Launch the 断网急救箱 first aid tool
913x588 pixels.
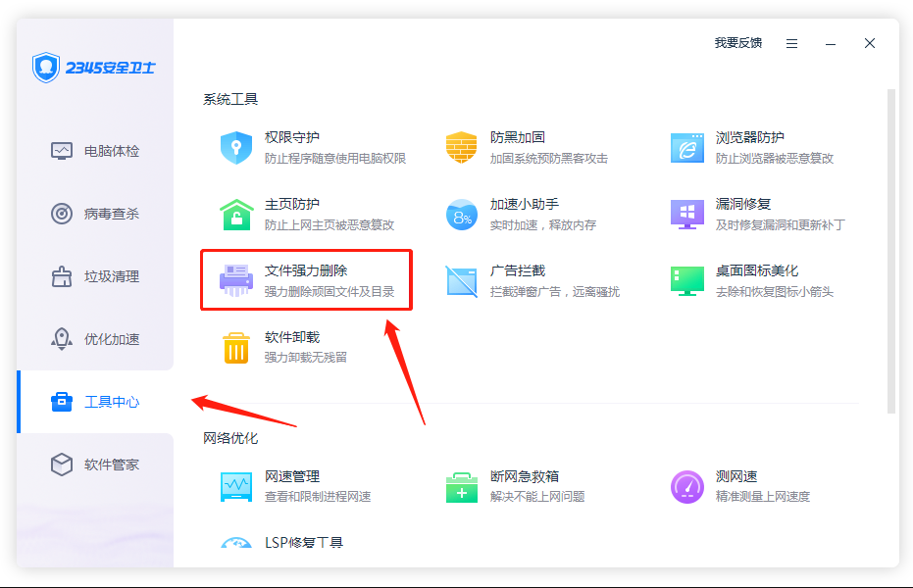coord(461,486)
